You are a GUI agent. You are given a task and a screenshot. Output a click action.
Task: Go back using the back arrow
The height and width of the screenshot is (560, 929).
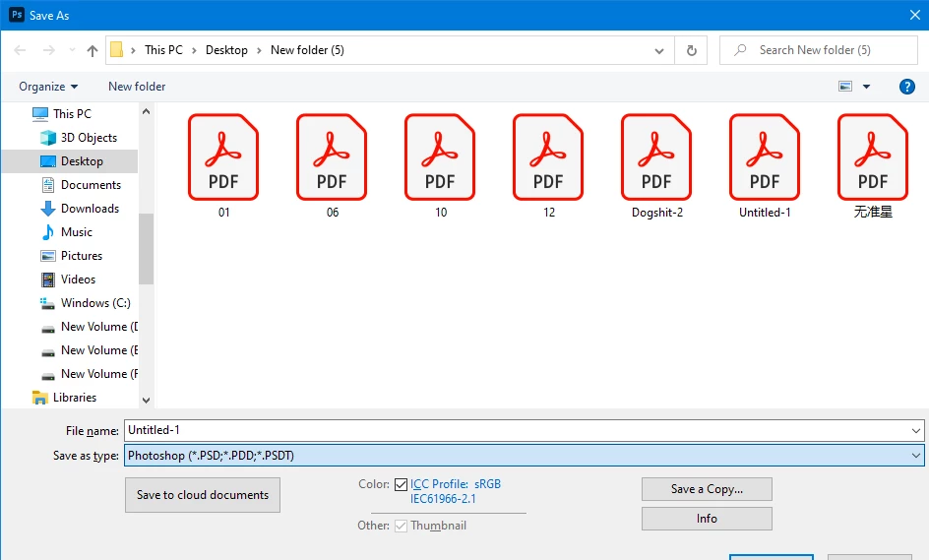coord(20,50)
